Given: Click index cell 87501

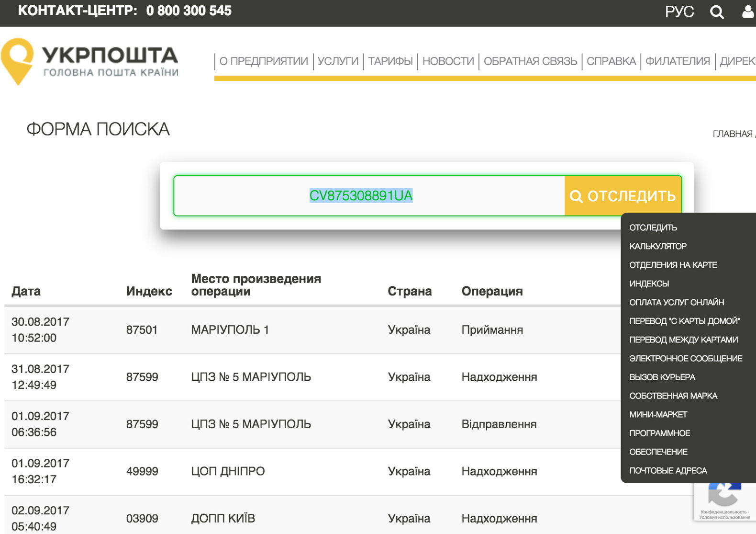Looking at the screenshot, I should coord(142,329).
